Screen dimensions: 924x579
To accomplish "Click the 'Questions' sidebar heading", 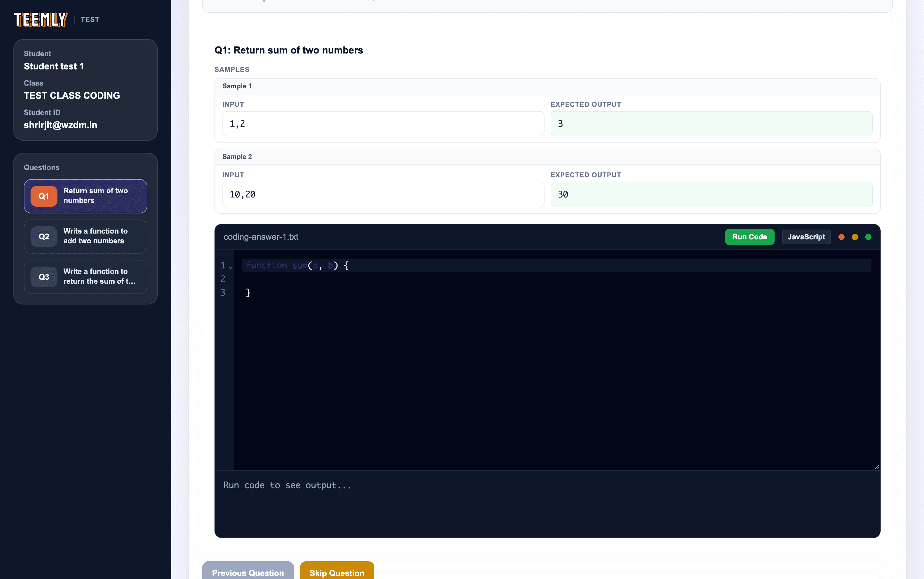I will [42, 167].
